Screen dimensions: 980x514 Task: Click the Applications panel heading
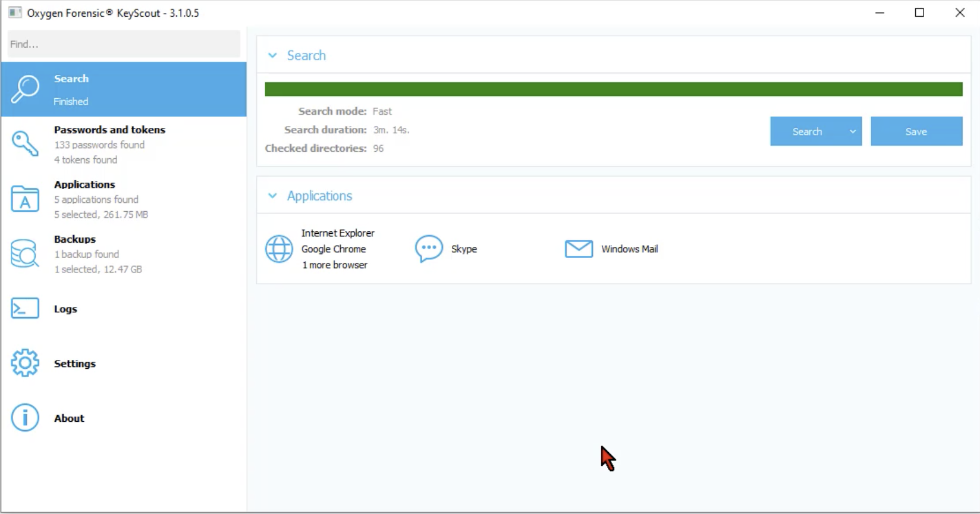(x=319, y=196)
